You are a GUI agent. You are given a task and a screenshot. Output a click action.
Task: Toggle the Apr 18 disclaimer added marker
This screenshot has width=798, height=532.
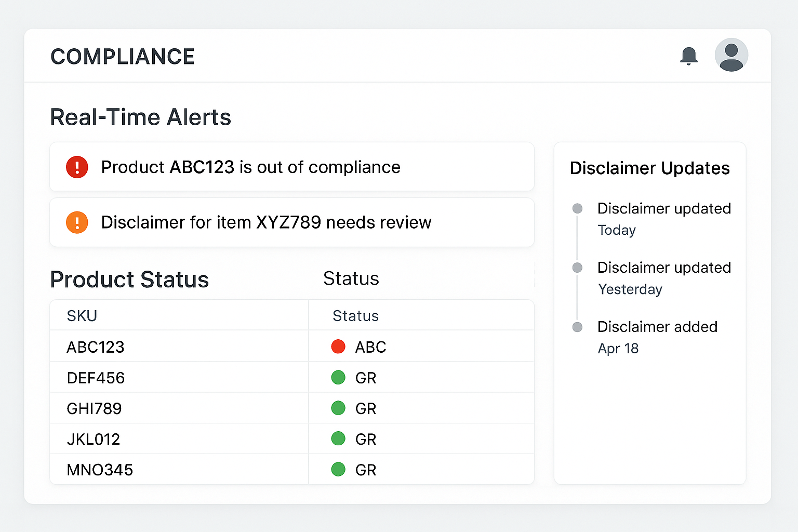[x=577, y=327]
